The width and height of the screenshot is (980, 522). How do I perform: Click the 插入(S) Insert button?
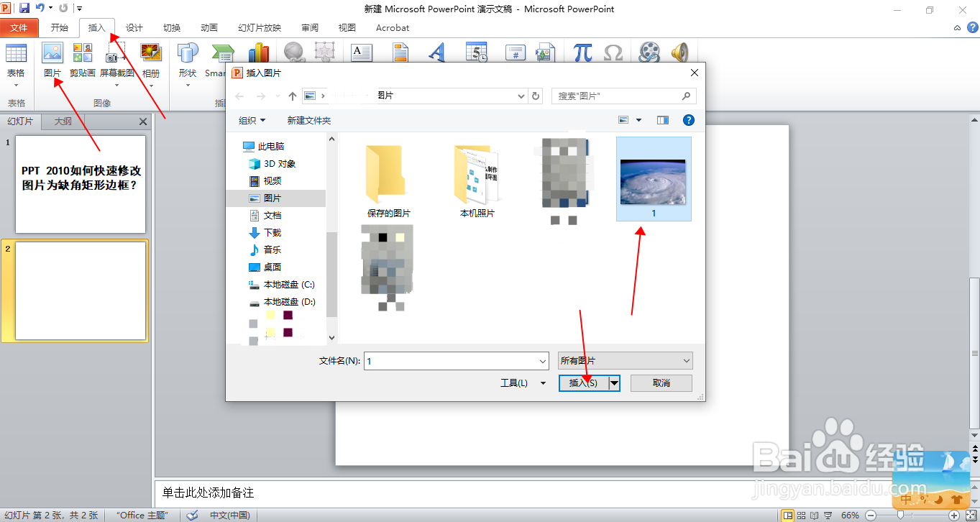point(583,383)
